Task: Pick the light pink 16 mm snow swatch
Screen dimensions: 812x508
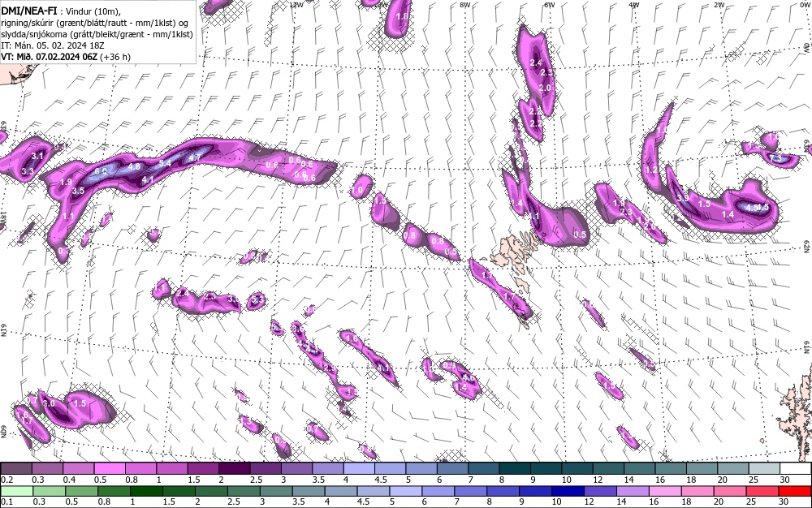Action: [664, 491]
